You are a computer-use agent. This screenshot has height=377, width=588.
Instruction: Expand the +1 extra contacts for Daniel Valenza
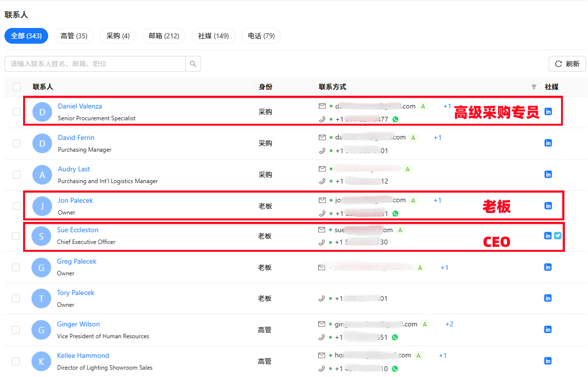pos(447,106)
